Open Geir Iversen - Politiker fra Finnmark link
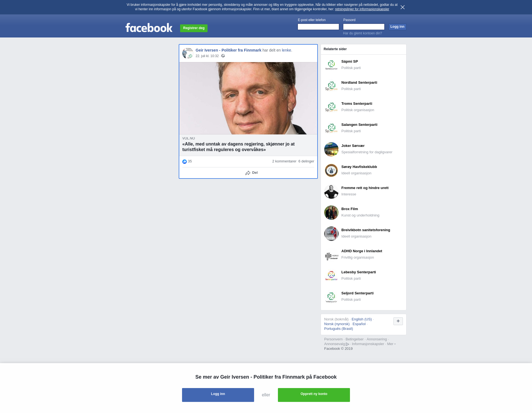The height and width of the screenshot is (413, 532). [228, 50]
